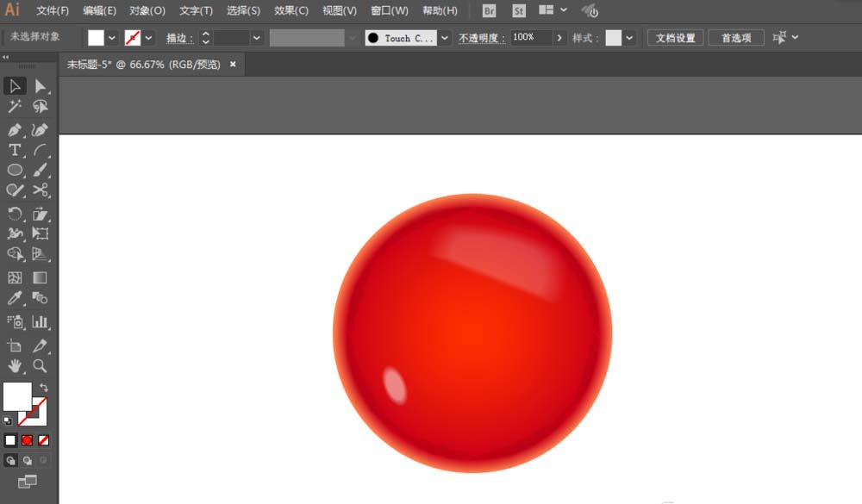Click the 文档设置 button
Viewport: 862px width, 504px height.
click(x=675, y=38)
